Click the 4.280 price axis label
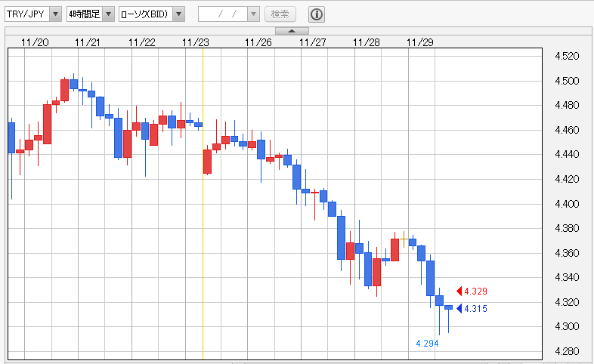Image resolution: width=594 pixels, height=364 pixels. point(567,351)
